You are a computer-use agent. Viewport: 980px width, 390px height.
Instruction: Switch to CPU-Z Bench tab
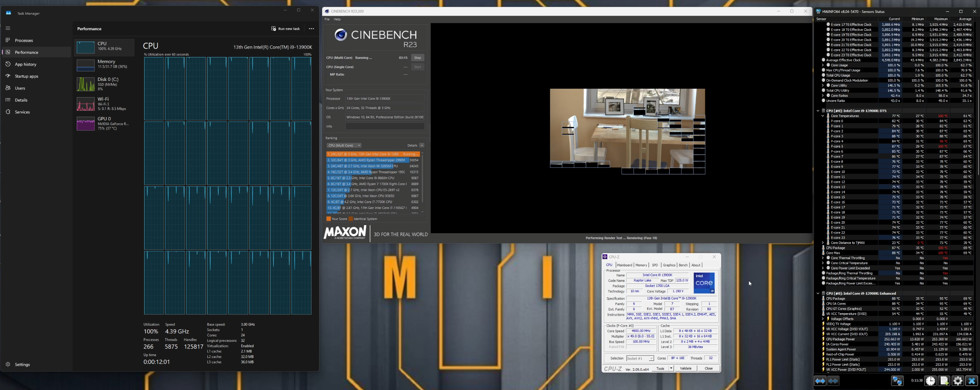tap(683, 265)
